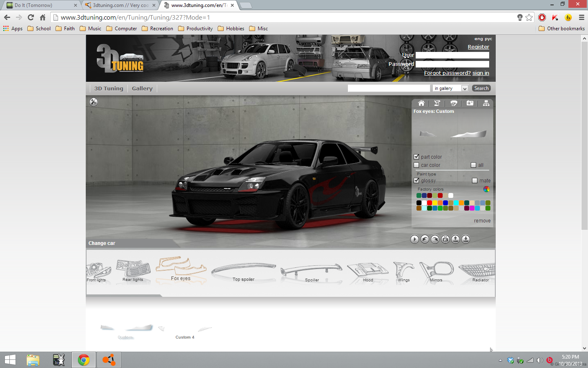Click the home icon in tuning panel

421,103
